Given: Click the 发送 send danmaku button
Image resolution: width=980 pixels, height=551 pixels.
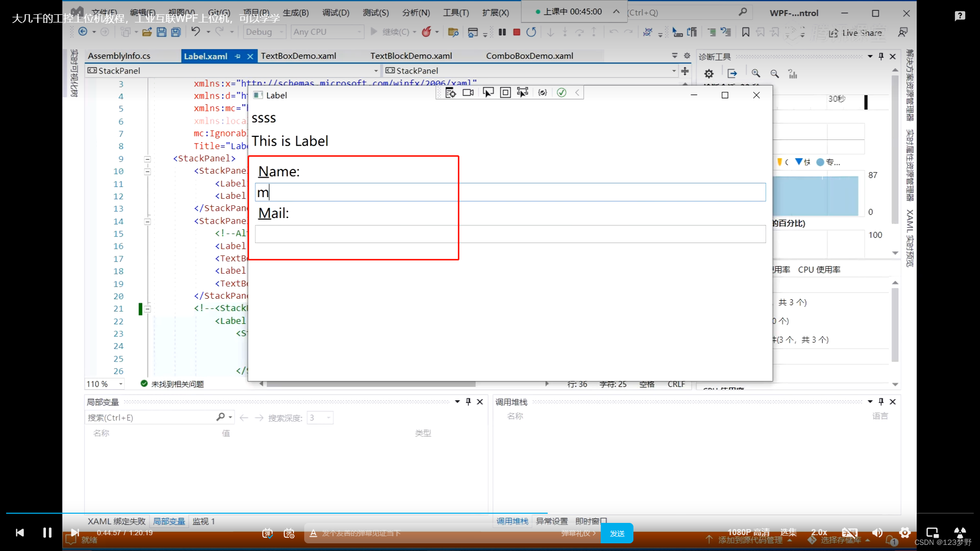Looking at the screenshot, I should 617,533.
